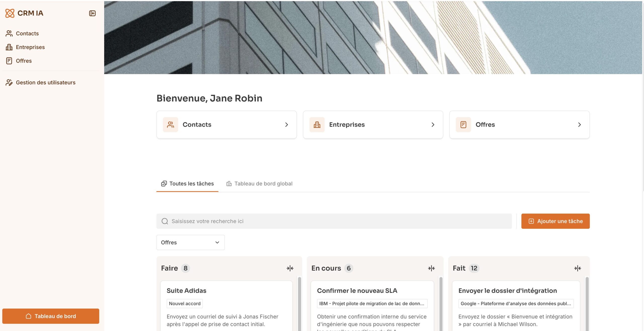Click the CRM IA logo icon

(x=10, y=13)
